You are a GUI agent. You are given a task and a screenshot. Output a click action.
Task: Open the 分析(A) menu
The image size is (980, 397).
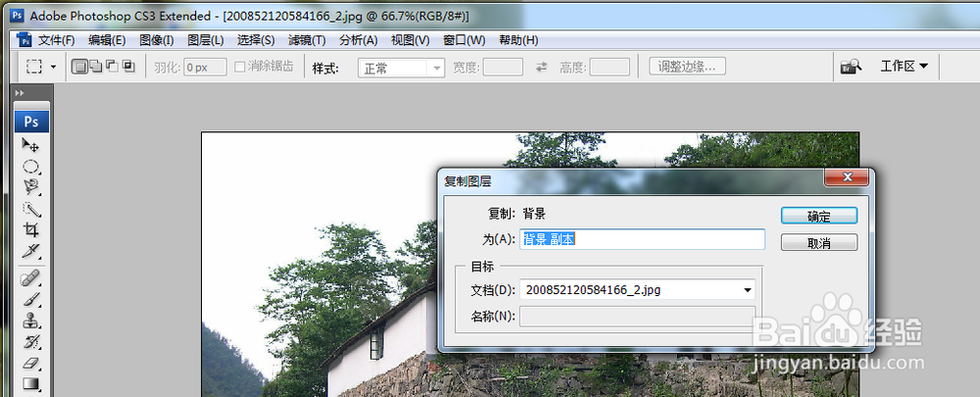pos(358,40)
